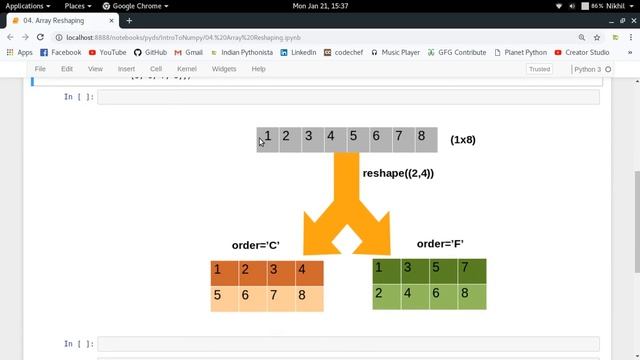Viewport: 640px width, 360px height.
Task: Click the (1x8) label
Action: pyautogui.click(x=463, y=140)
